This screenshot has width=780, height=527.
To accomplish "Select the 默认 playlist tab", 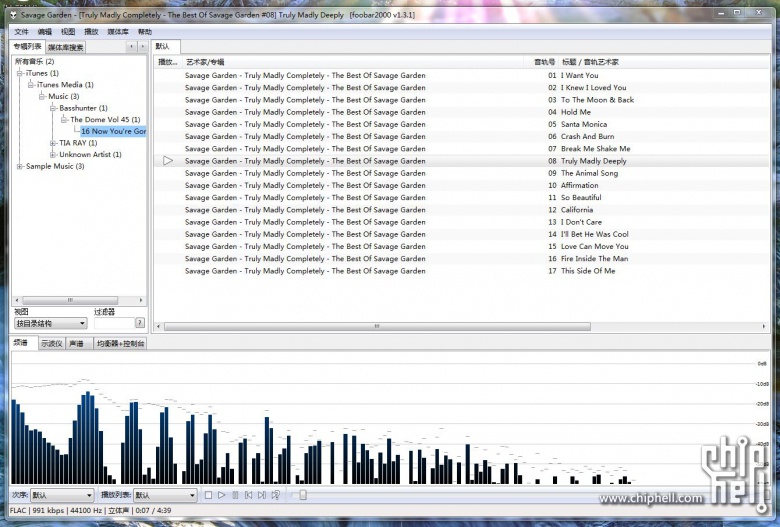I will (166, 46).
